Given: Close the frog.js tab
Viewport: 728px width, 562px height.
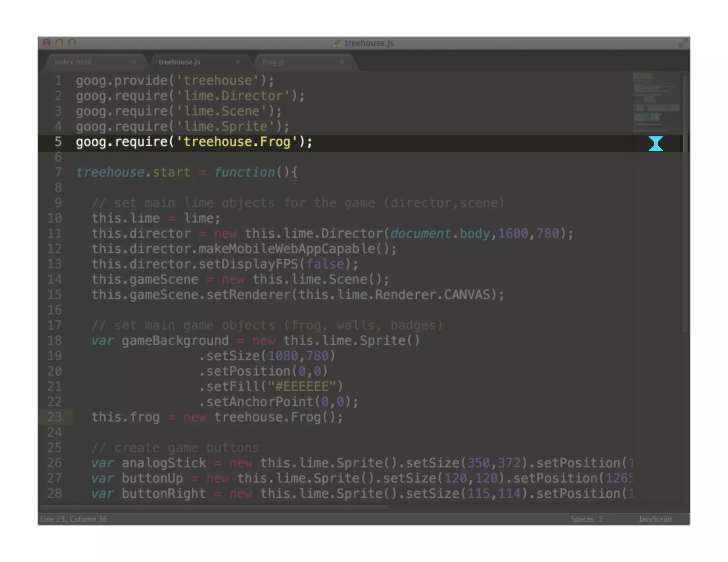Looking at the screenshot, I should (x=342, y=62).
